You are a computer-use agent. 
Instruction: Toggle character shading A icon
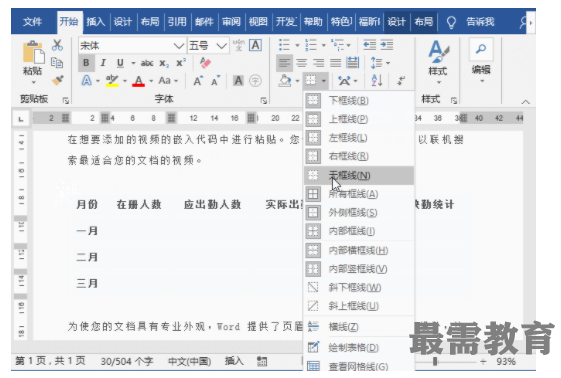click(x=238, y=80)
